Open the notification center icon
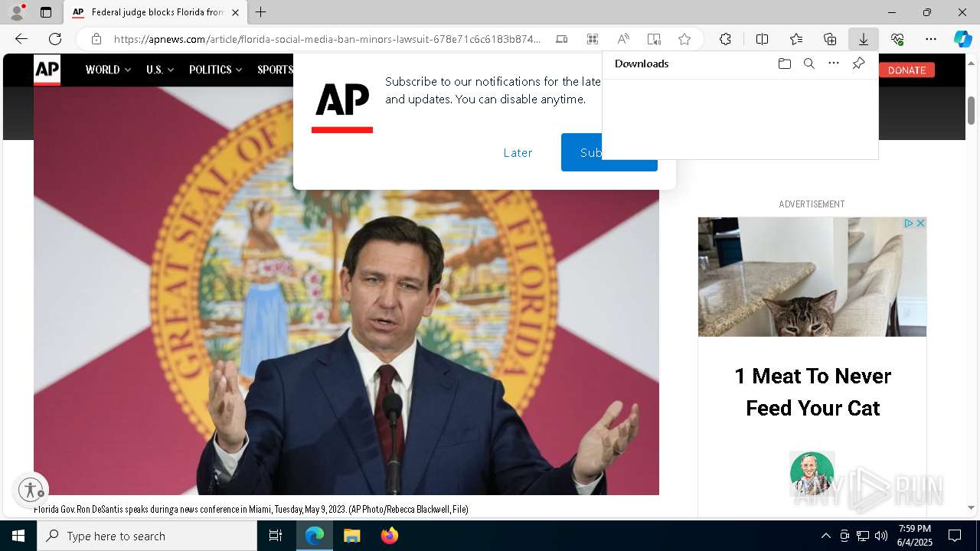This screenshot has height=551, width=980. [955, 536]
